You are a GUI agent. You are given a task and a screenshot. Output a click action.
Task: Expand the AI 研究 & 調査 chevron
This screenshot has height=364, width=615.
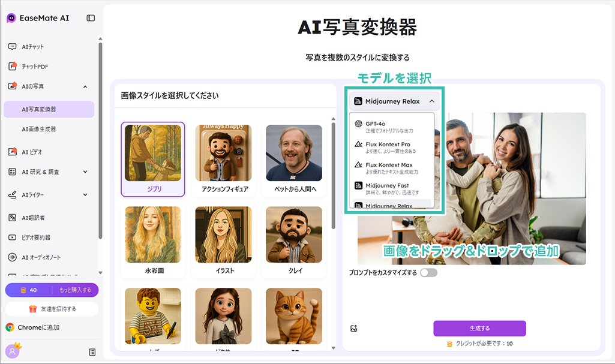click(x=85, y=172)
